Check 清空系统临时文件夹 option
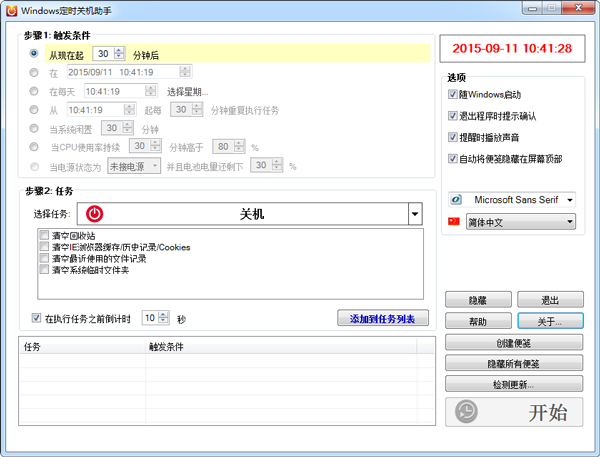Image resolution: width=600 pixels, height=457 pixels. click(44, 269)
